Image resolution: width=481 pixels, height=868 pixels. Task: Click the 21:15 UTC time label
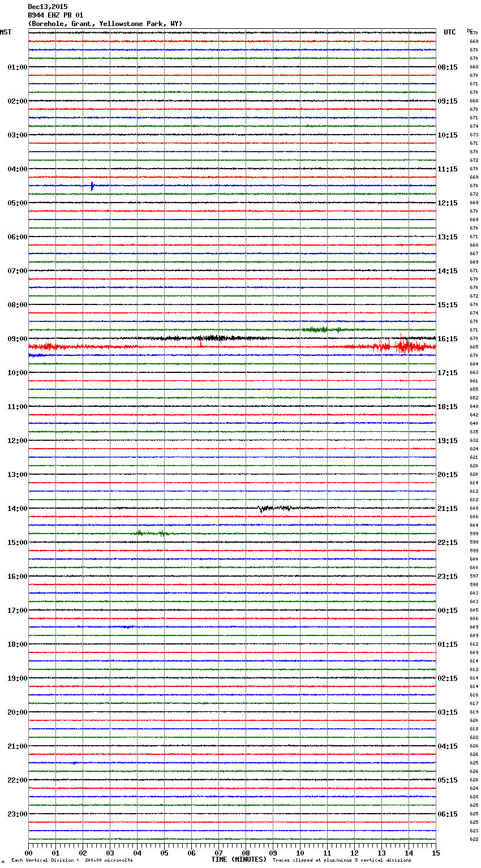point(448,509)
